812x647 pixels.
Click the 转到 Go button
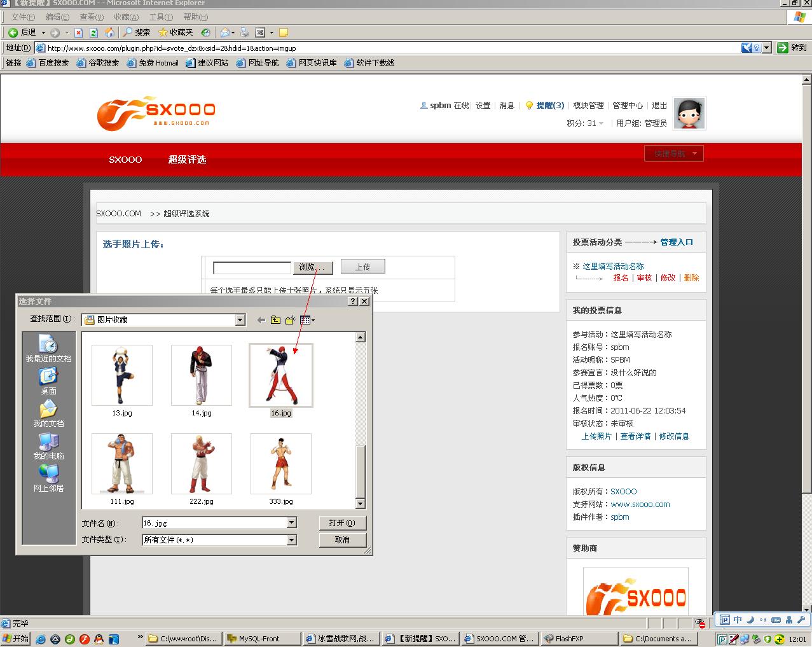click(x=792, y=48)
